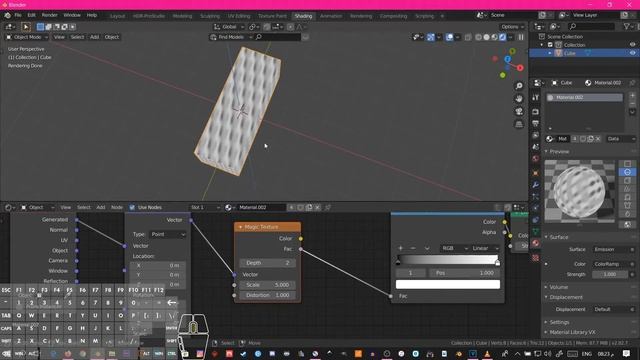640x360 pixels.
Task: Open the Material properties tab icon
Action: pos(536,243)
